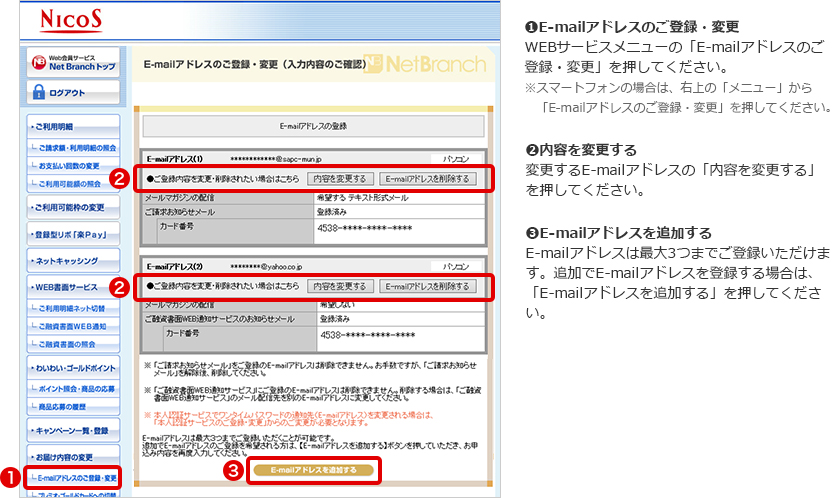Select 登録型リボ「楽Pay」 menu item
This screenshot has height=498, width=835.
click(x=72, y=234)
